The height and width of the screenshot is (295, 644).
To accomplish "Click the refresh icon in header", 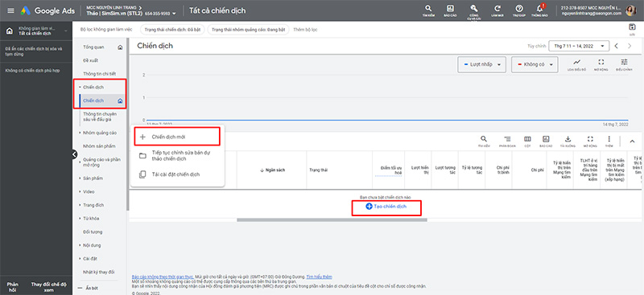I will pyautogui.click(x=497, y=10).
